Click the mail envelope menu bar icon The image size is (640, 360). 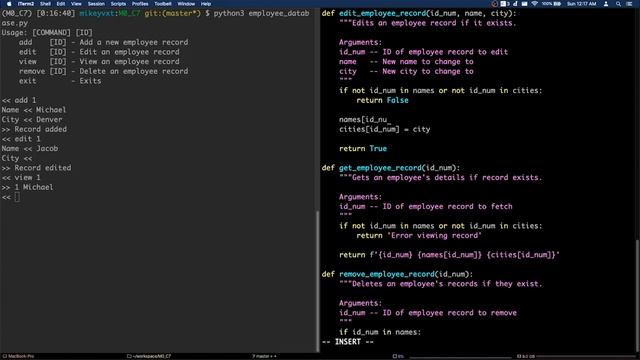coord(524,4)
